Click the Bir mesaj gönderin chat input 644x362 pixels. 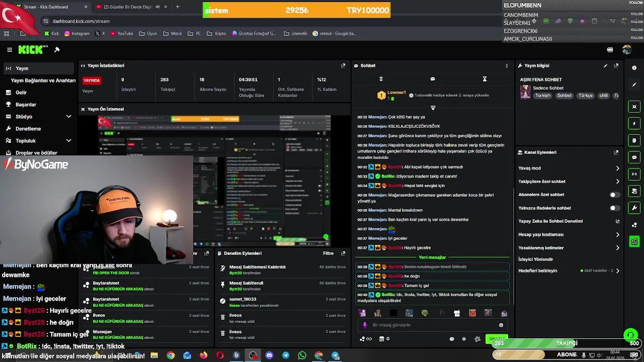(433, 325)
